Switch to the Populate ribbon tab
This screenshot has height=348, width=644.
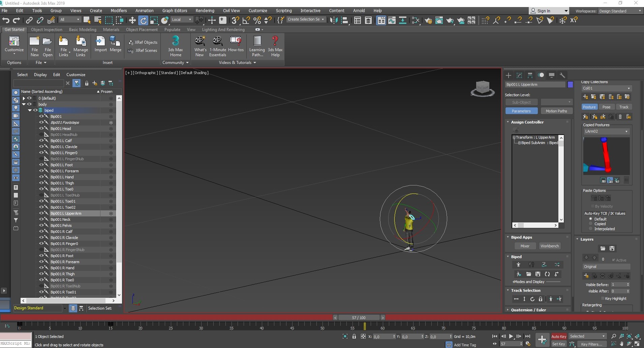172,30
